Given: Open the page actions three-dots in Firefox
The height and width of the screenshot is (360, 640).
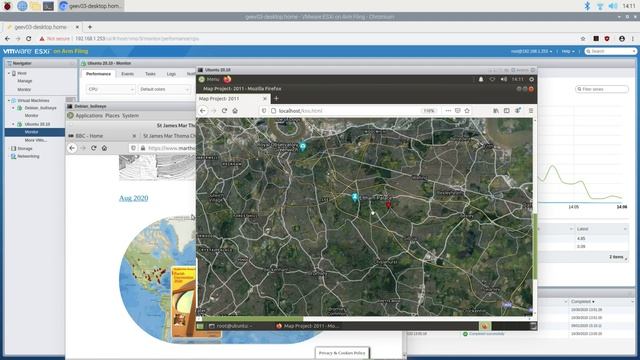Looking at the screenshot, I should click(x=448, y=111).
